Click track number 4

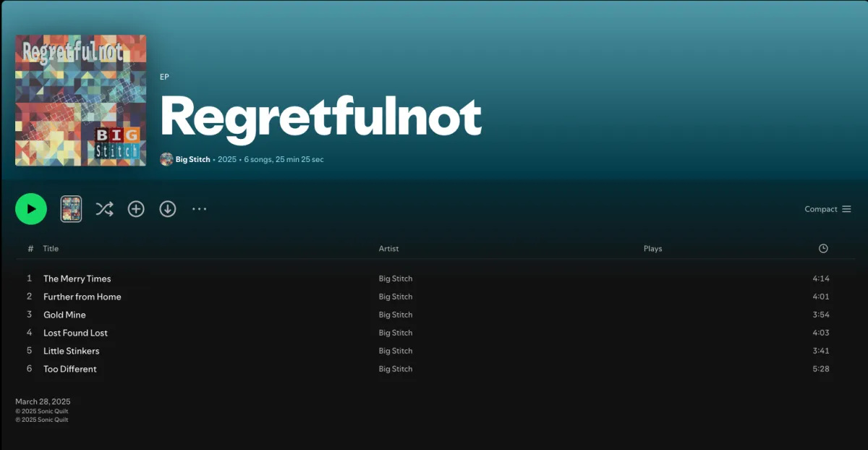click(30, 333)
